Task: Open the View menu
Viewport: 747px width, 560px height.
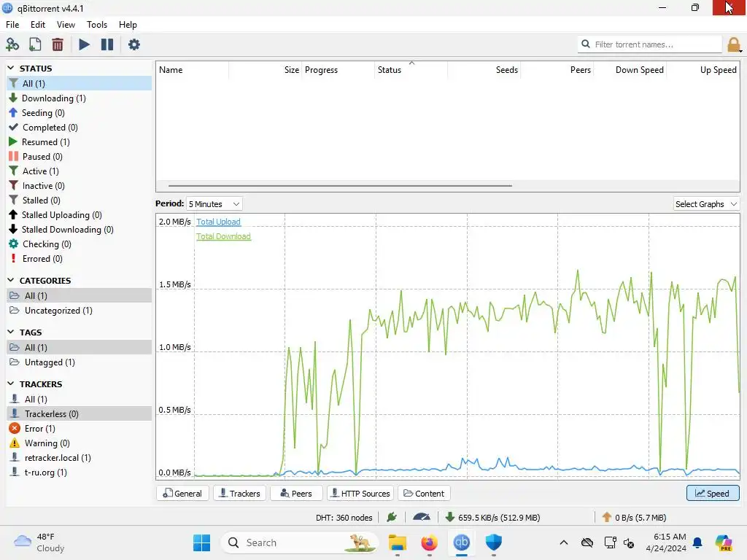Action: click(x=66, y=25)
